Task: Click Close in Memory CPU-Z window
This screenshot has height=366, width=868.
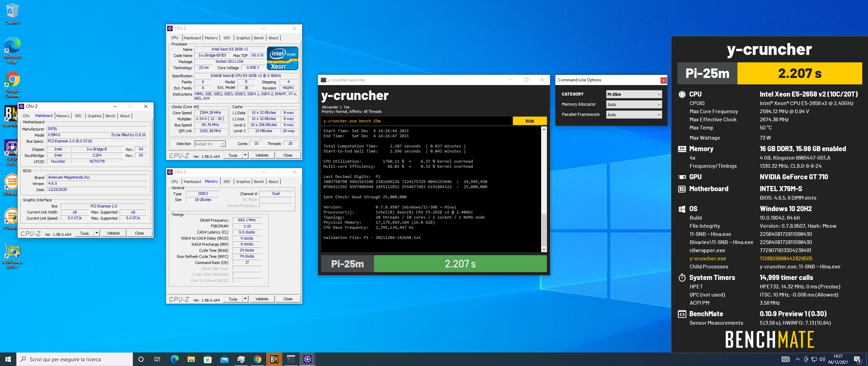Action: (x=288, y=299)
